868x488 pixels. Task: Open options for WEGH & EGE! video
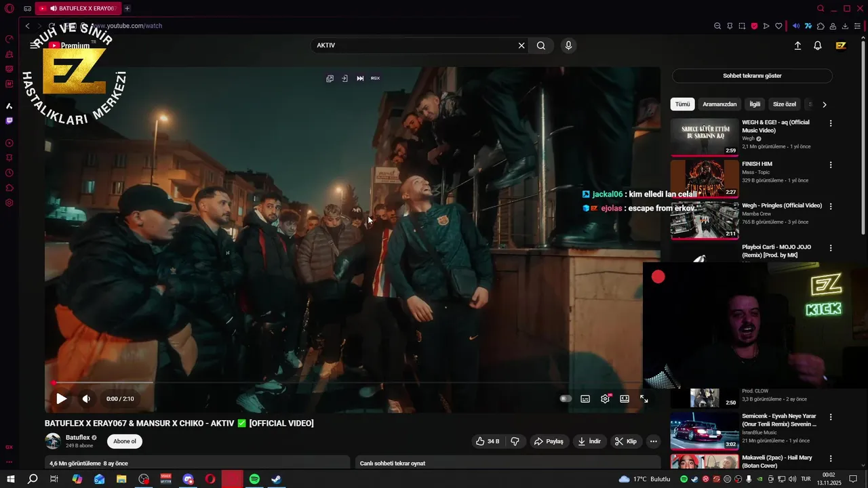pos(831,123)
